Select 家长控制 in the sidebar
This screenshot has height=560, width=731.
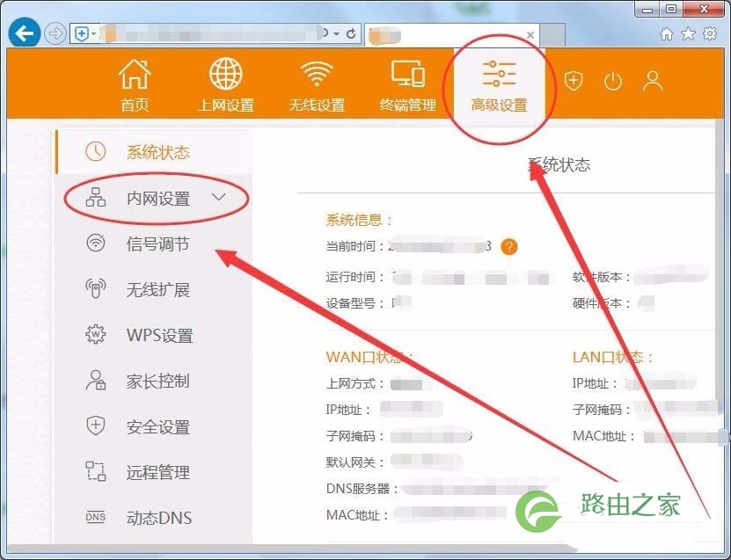[154, 381]
